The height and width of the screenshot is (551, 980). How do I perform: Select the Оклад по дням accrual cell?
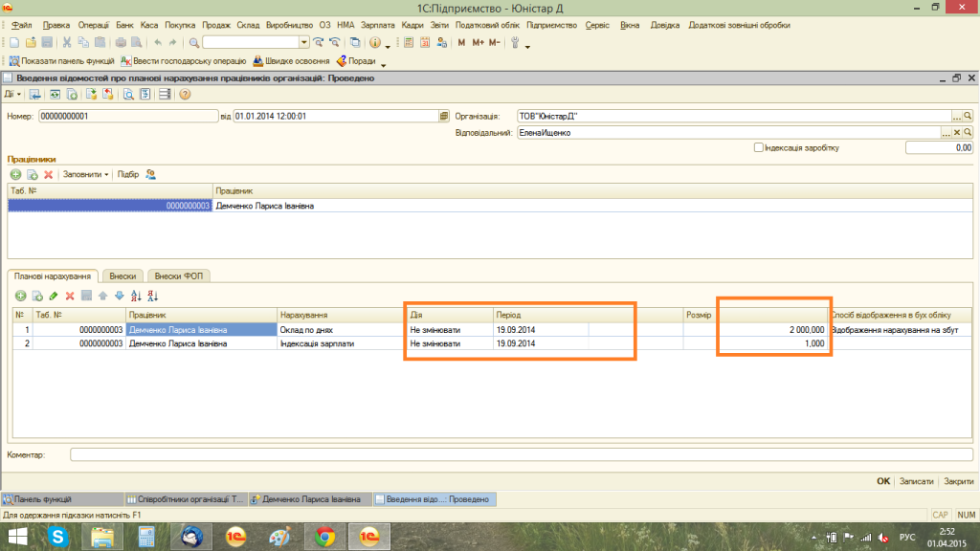tap(341, 330)
